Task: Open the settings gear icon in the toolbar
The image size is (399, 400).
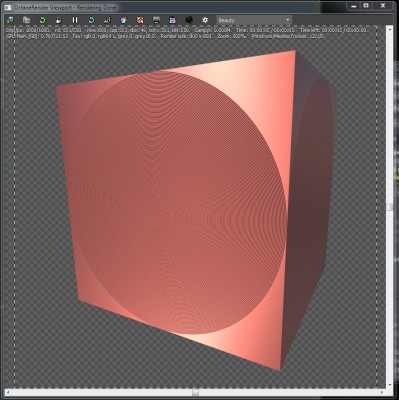Action: pos(205,20)
